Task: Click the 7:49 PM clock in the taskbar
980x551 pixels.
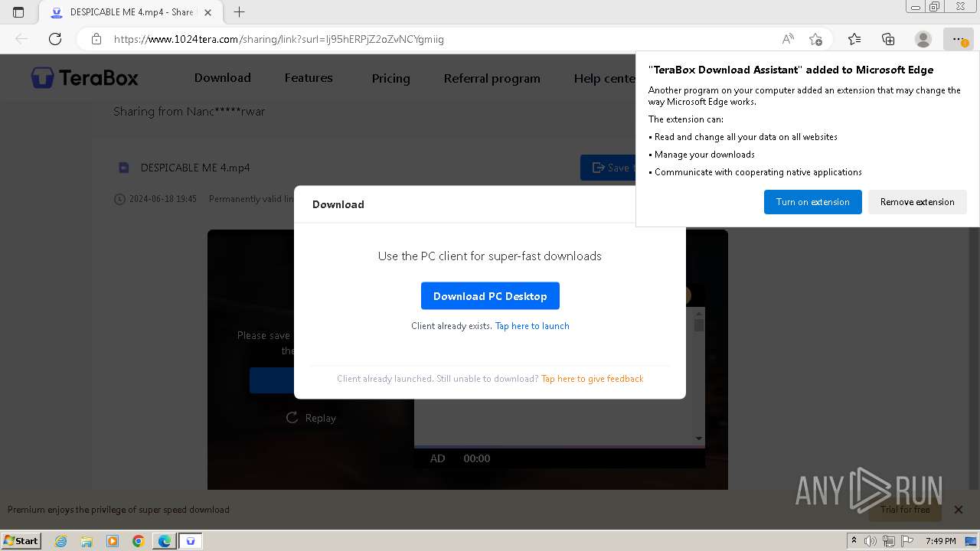Action: [x=940, y=541]
